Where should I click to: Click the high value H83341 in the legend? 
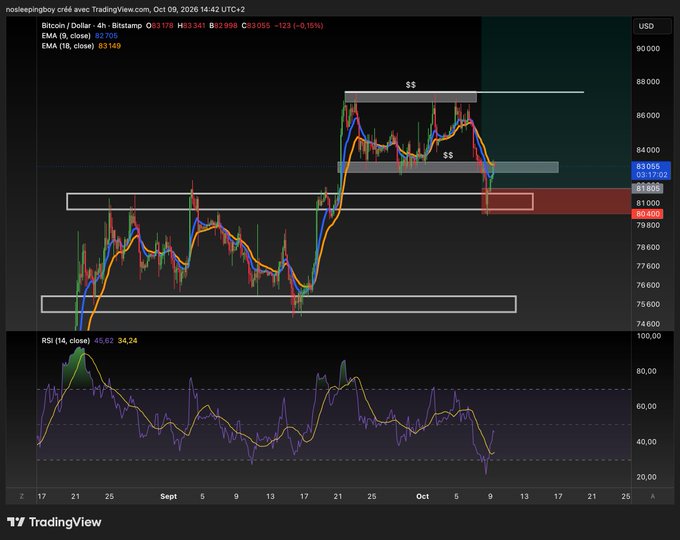tap(191, 26)
